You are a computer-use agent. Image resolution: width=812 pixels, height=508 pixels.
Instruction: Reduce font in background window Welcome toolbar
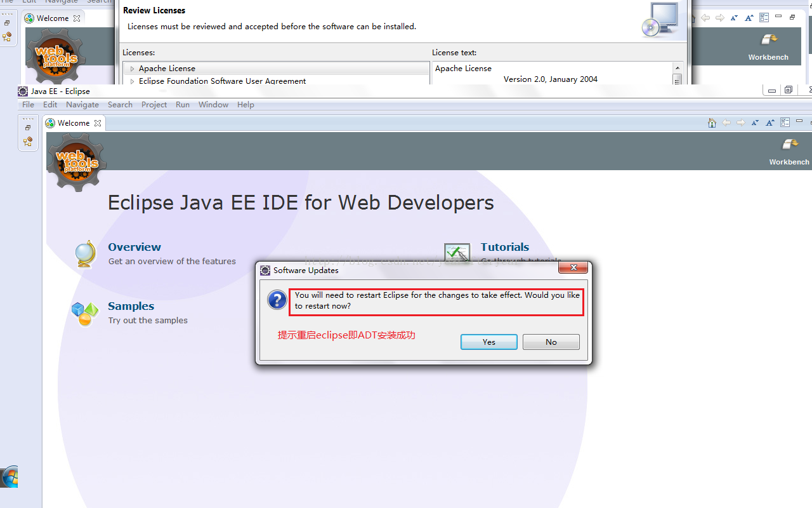coord(734,18)
